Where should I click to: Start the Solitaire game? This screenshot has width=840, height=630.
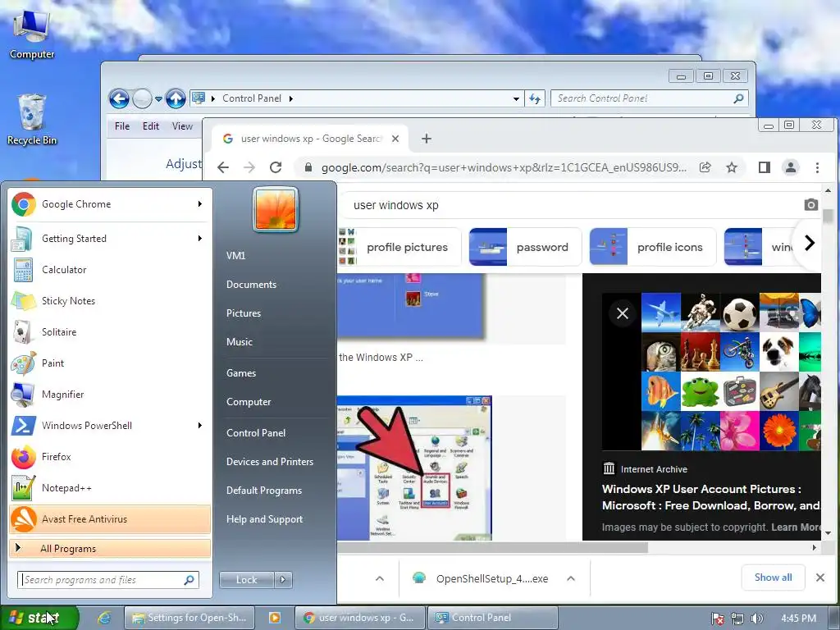(x=110, y=331)
